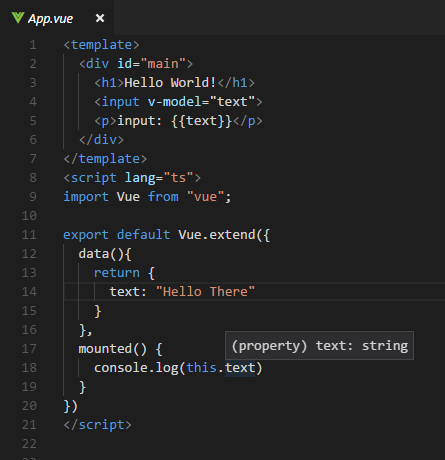This screenshot has height=460, width=445.
Task: Click the 'default' keyword on line 11
Action: pyautogui.click(x=143, y=235)
